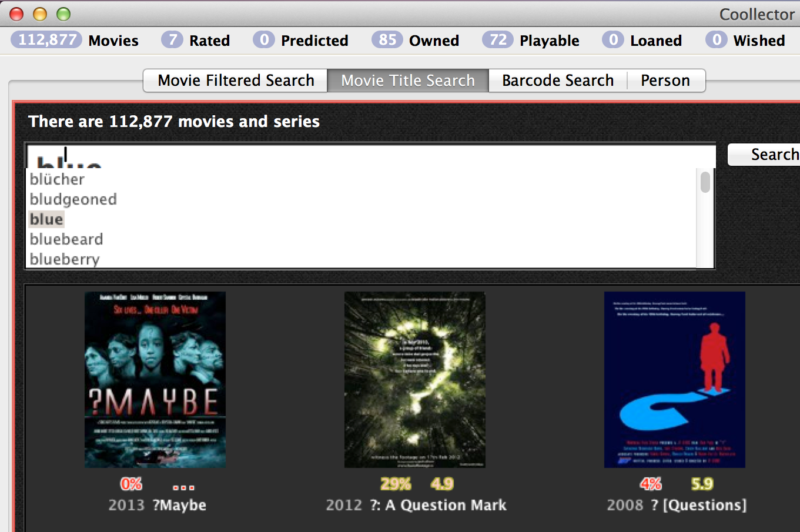This screenshot has width=800, height=532.
Task: Click the 5.9 rating under ? [Questions]
Action: tap(702, 484)
